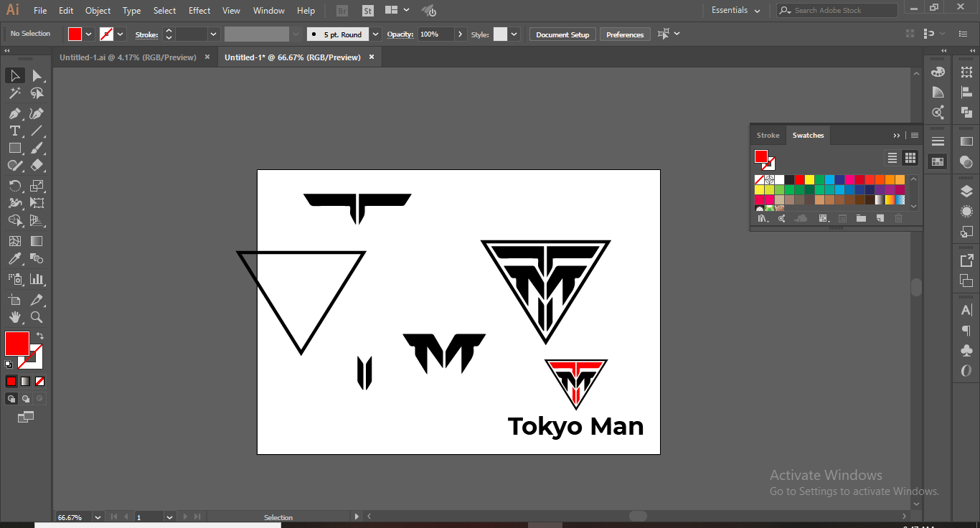Set paint mode to None

tap(40, 381)
